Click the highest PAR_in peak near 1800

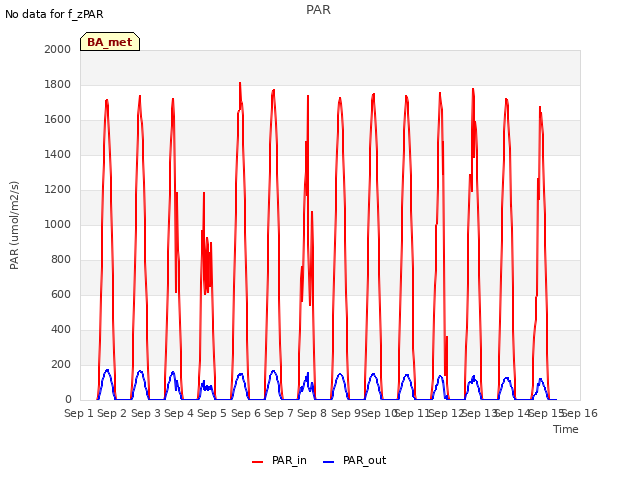tap(240, 84)
